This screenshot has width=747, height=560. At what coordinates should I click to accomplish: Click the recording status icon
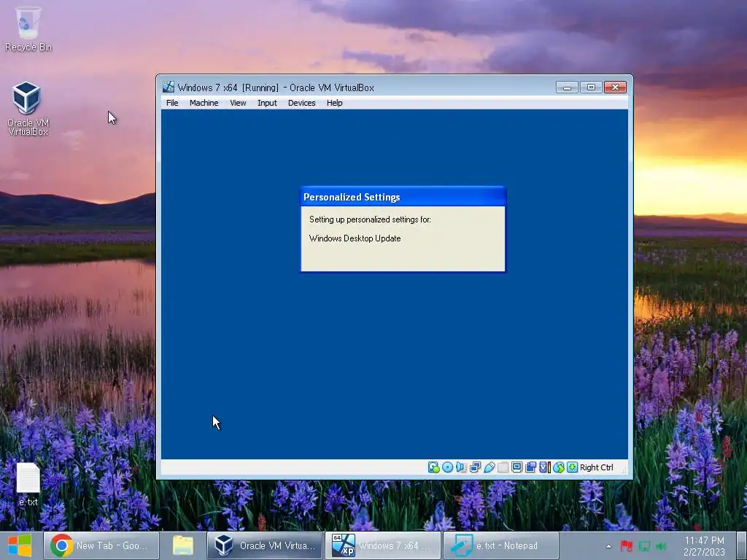[531, 467]
